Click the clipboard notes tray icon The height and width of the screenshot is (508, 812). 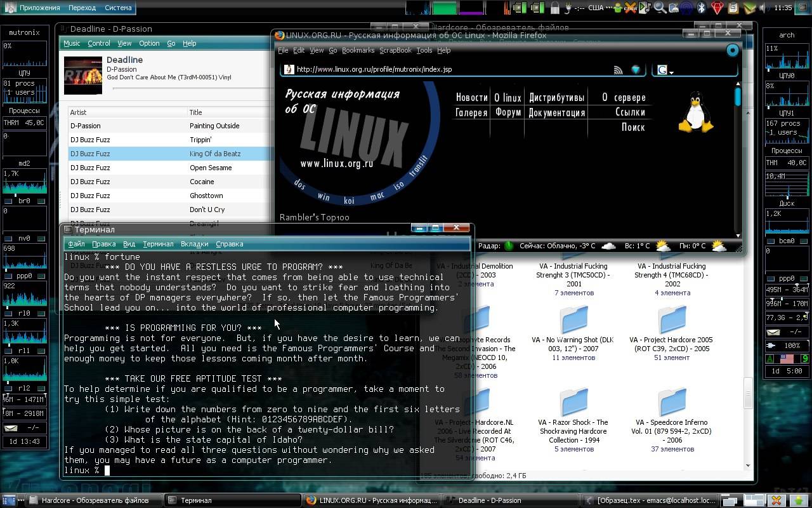tap(733, 8)
